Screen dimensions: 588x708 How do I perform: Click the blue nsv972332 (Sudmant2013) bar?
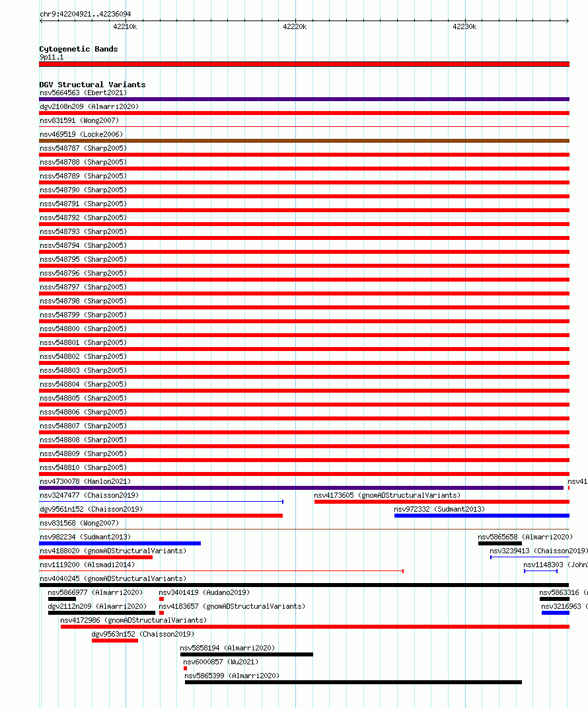click(482, 516)
